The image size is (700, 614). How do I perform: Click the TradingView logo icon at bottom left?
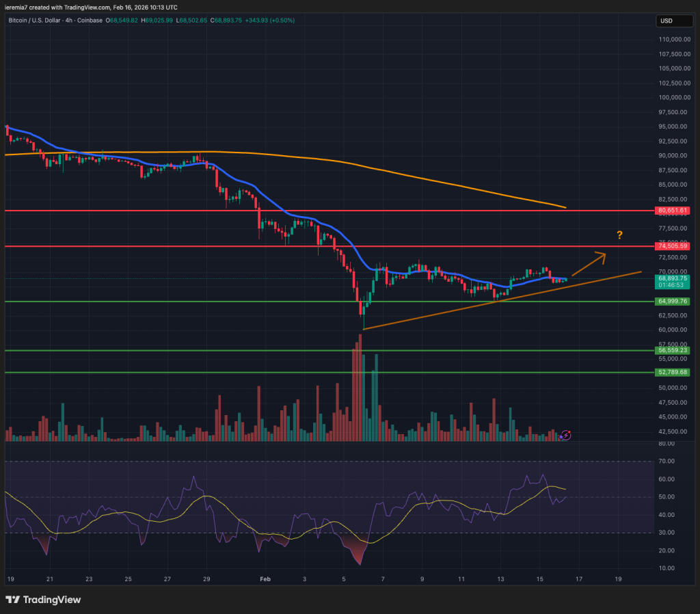click(x=14, y=600)
